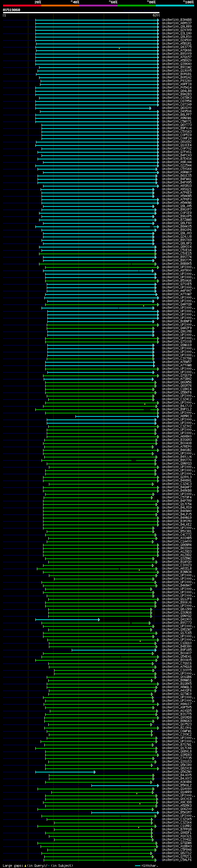Screen dimensions: 197x868
Task: Click UniRef100_A7P6F0 label
Action: pyautogui.click(x=177, y=199)
